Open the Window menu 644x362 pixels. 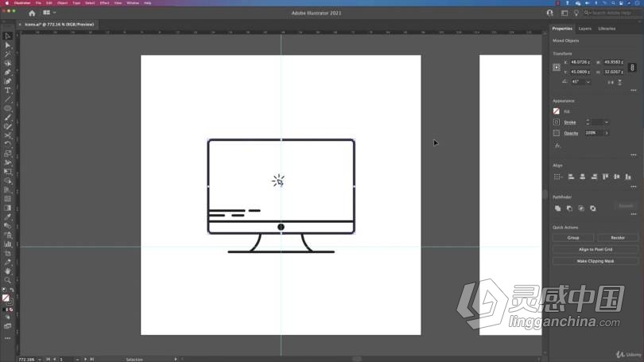click(x=133, y=3)
